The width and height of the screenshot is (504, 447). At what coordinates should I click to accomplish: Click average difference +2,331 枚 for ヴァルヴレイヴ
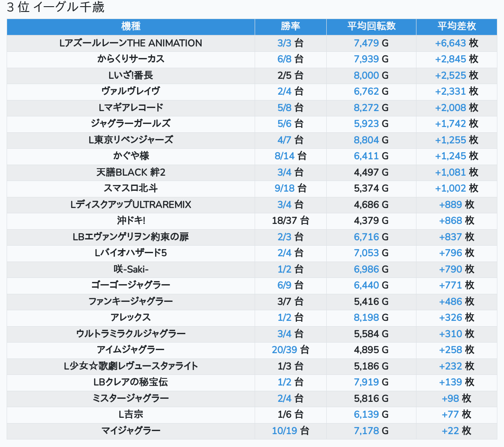(456, 92)
